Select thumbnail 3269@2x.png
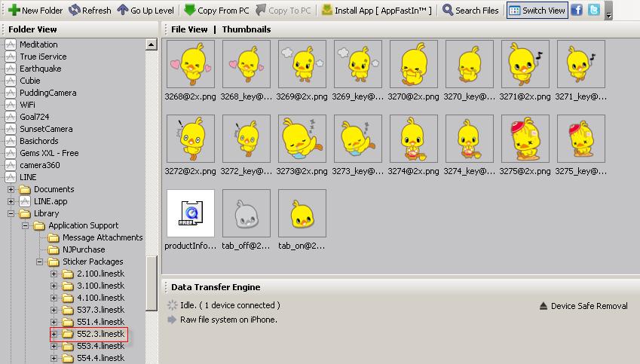Viewport: 640px width, 364px height. click(302, 64)
